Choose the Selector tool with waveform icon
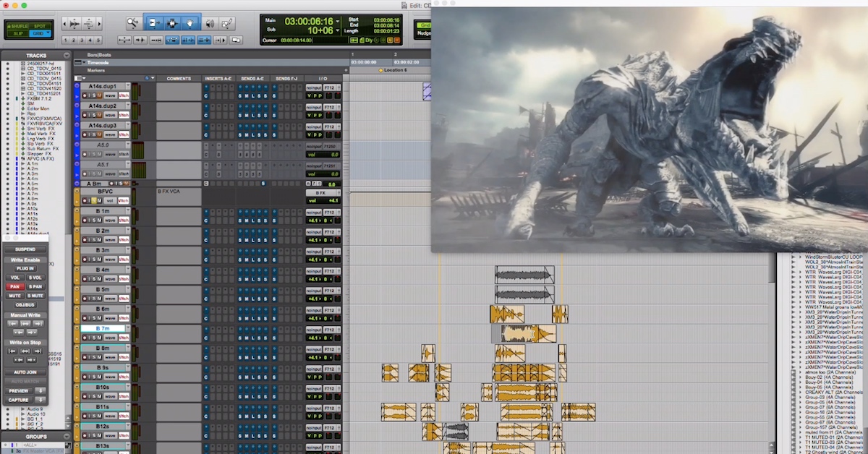The height and width of the screenshot is (454, 868). coord(172,23)
